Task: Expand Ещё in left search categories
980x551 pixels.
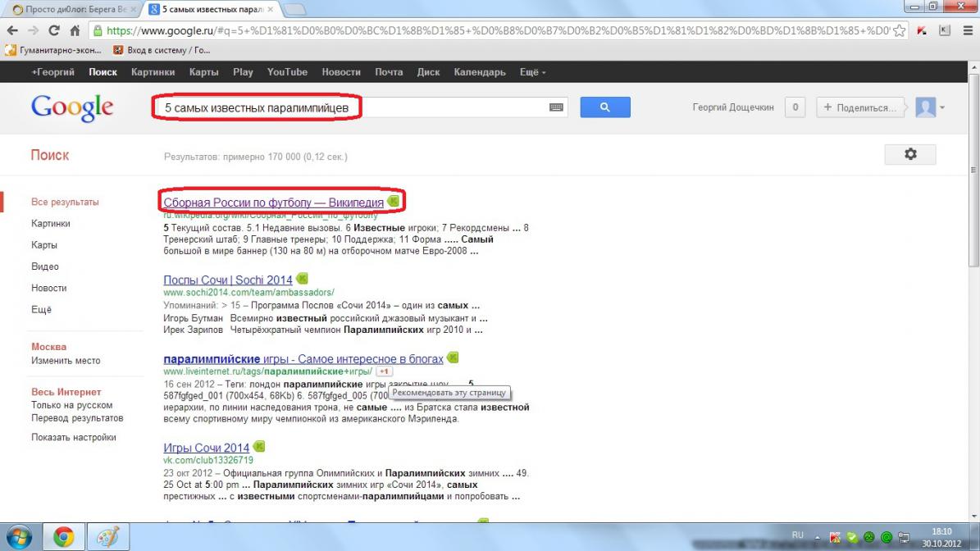Action: click(41, 309)
